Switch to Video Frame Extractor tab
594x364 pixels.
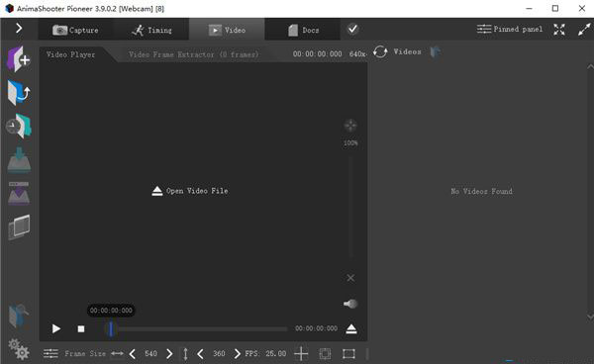(x=193, y=54)
